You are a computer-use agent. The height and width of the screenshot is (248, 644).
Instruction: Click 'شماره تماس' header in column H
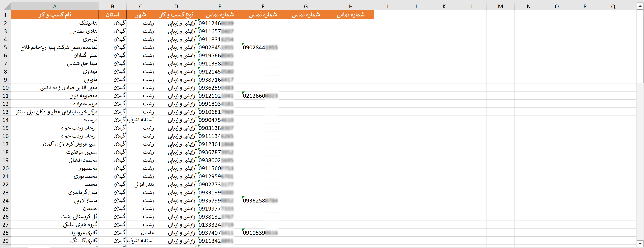[351, 15]
